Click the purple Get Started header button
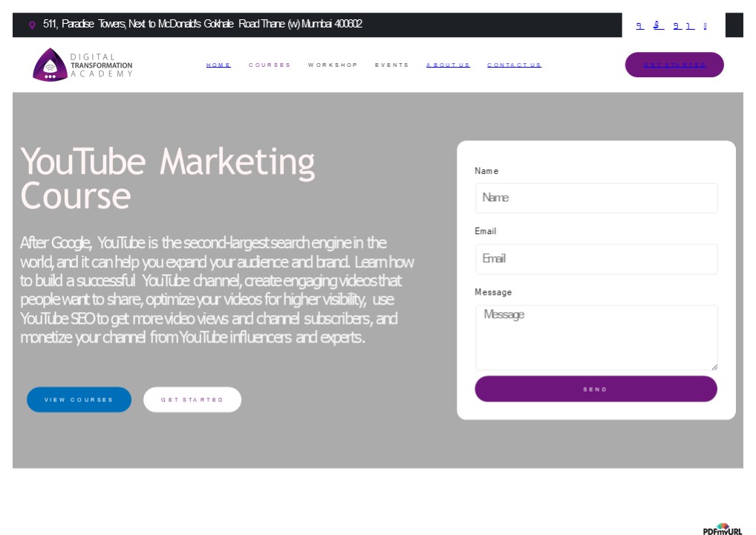 [674, 65]
